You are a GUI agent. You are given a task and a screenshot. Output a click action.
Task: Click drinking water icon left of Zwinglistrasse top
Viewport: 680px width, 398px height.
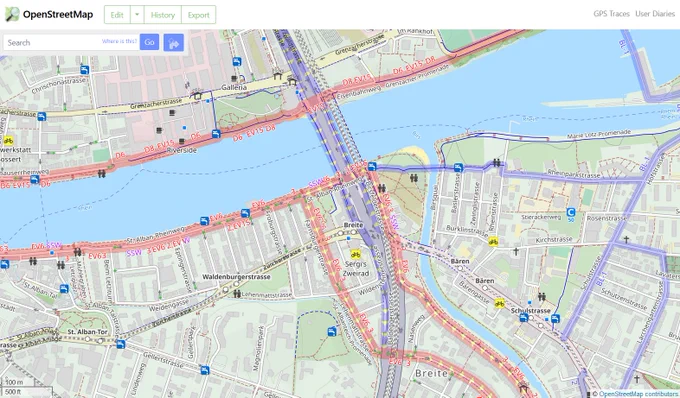(458, 168)
